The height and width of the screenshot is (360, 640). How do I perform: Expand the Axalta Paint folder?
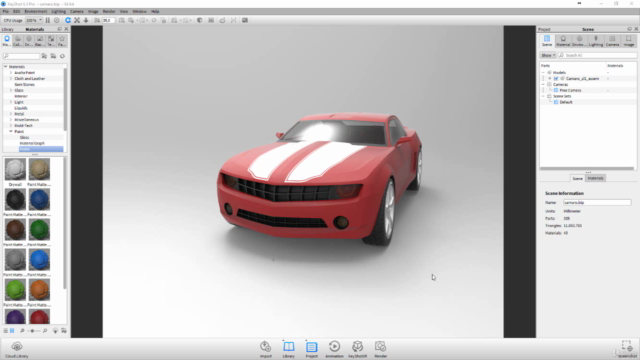[11, 73]
